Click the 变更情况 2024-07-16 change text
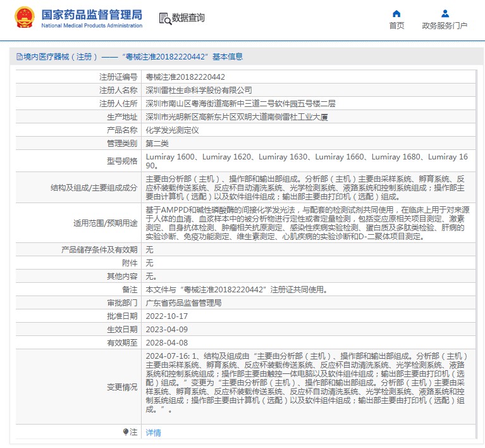 307,383
